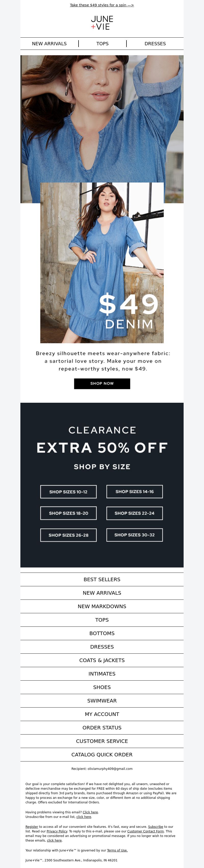Click Shop Sizes 30-32 button
This screenshot has height=868, width=204.
tap(134, 535)
